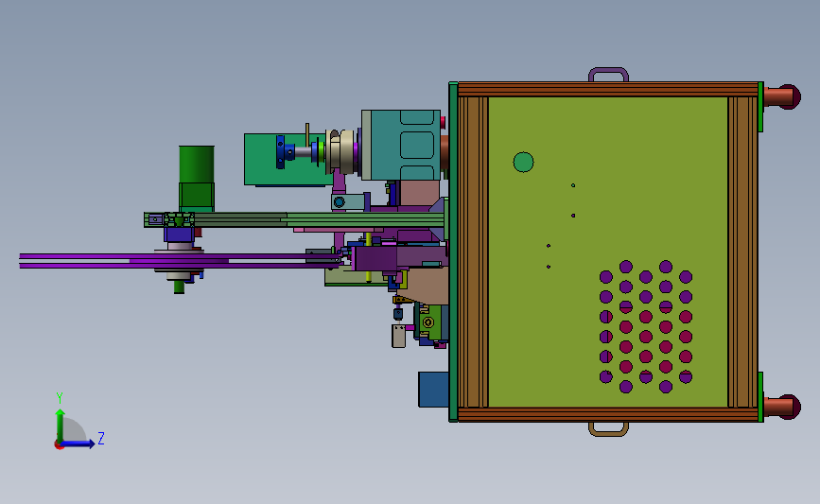
Task: Select the small gray block below the mechanism
Action: [398, 337]
